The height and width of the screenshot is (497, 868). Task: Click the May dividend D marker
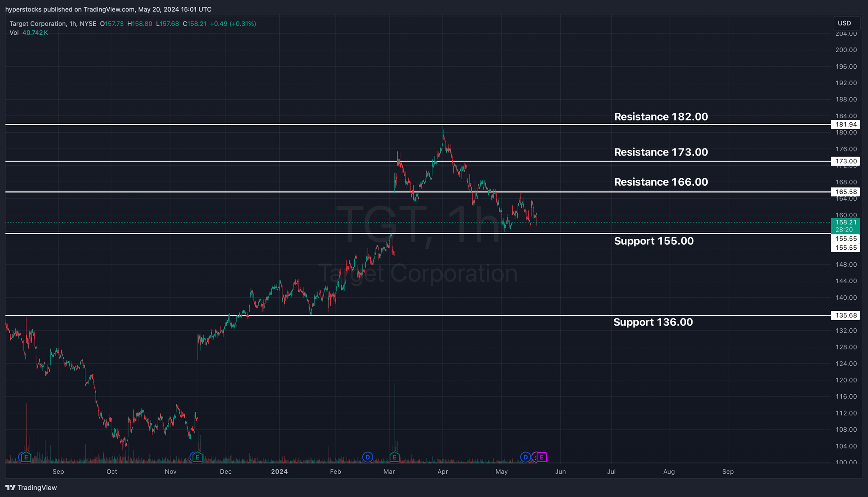pos(526,457)
